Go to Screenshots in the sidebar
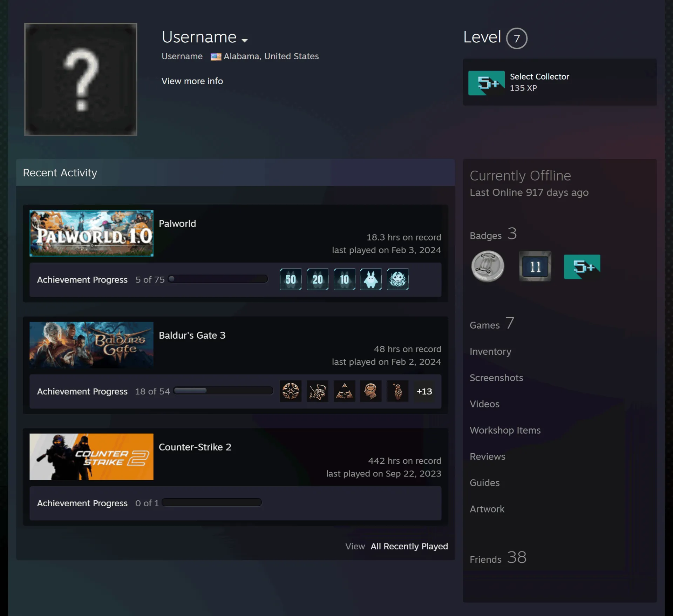Viewport: 673px width, 616px height. pyautogui.click(x=496, y=378)
